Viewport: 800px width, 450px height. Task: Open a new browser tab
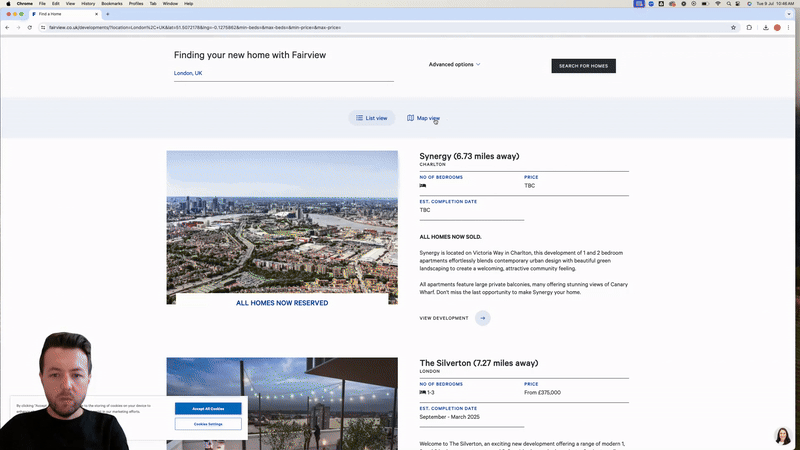(107, 15)
